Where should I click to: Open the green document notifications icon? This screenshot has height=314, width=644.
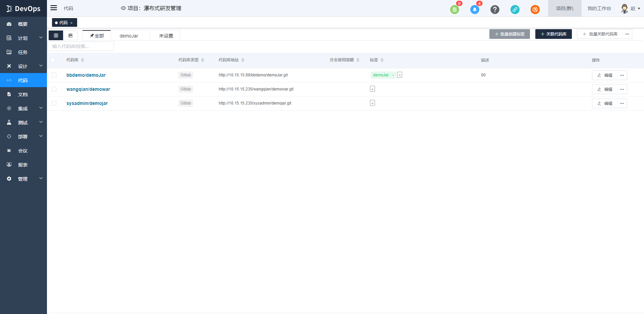[454, 9]
